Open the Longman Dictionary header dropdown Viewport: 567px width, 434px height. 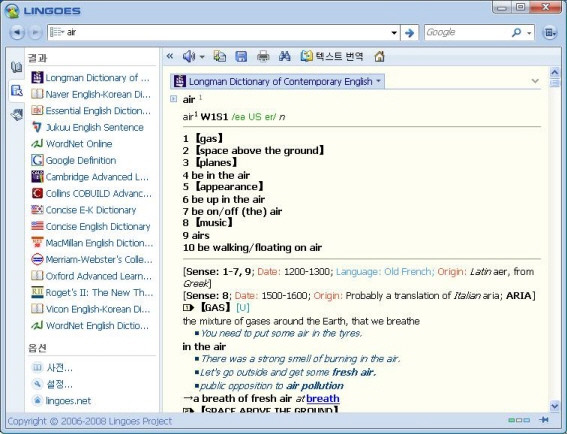coord(378,81)
